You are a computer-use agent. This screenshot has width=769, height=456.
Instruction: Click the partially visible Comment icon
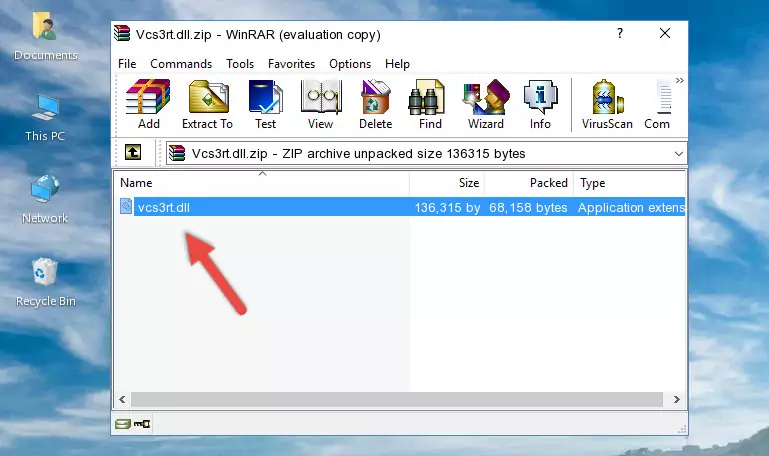point(658,104)
